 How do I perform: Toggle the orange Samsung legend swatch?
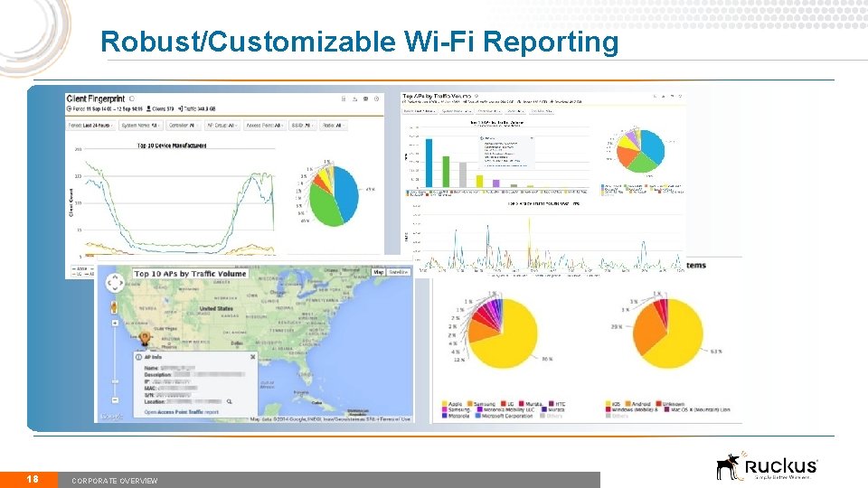(x=470, y=404)
